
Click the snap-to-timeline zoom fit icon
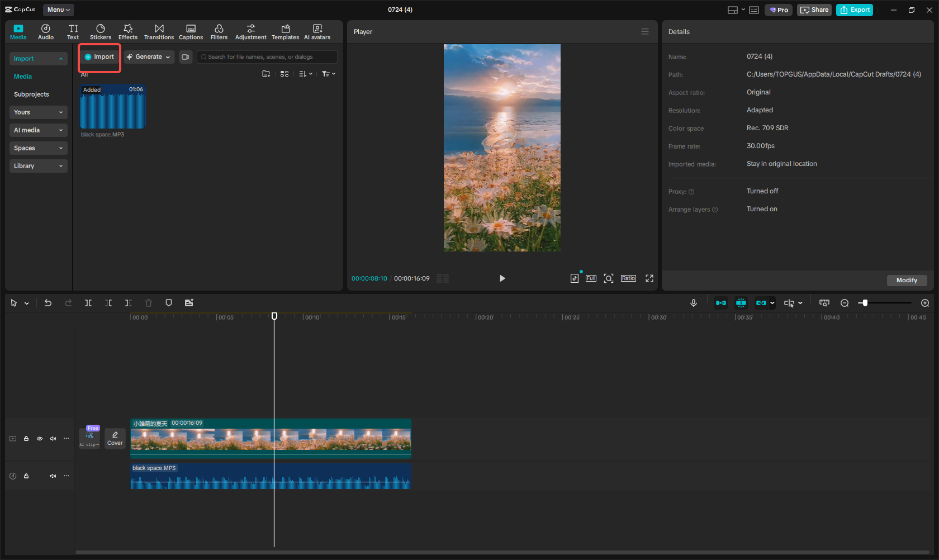tap(824, 302)
